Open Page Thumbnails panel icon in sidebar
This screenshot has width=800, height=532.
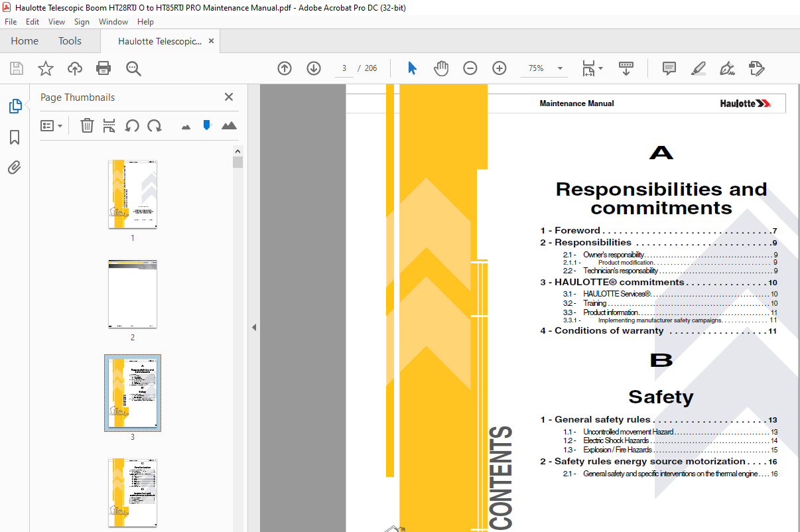point(15,106)
